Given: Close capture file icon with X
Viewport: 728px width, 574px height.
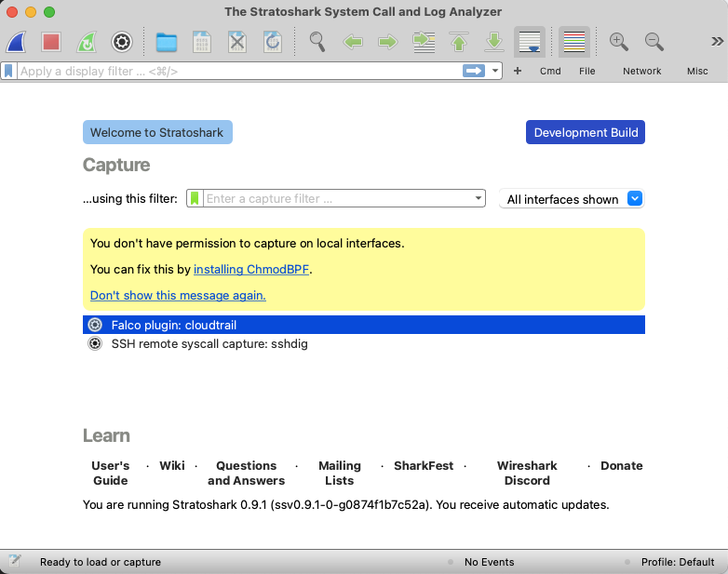Looking at the screenshot, I should [237, 42].
